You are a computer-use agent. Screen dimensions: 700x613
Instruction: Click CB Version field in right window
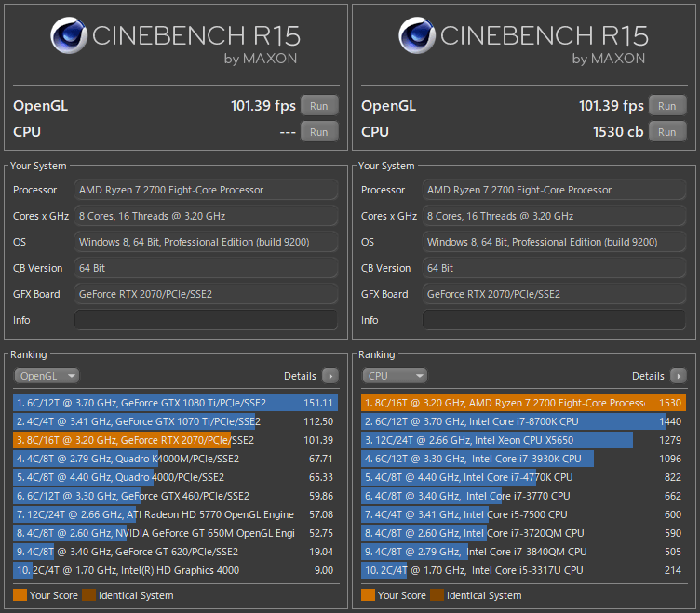coord(554,268)
